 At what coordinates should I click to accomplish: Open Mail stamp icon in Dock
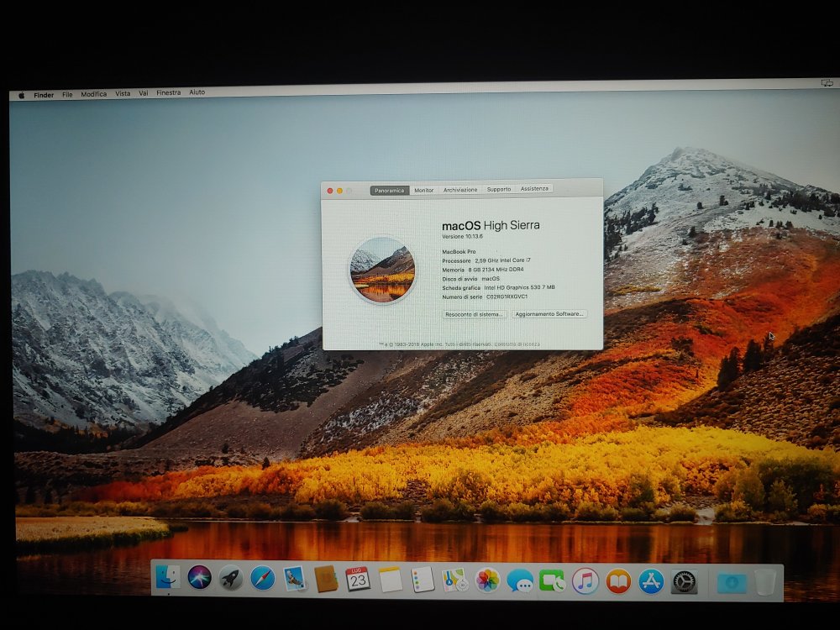tap(294, 579)
